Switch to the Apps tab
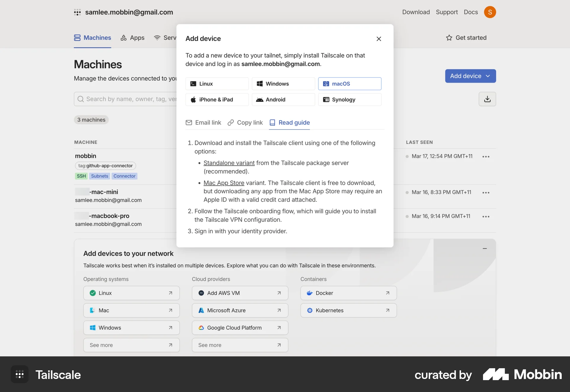Screen dimensions: 570x392 click(132, 38)
